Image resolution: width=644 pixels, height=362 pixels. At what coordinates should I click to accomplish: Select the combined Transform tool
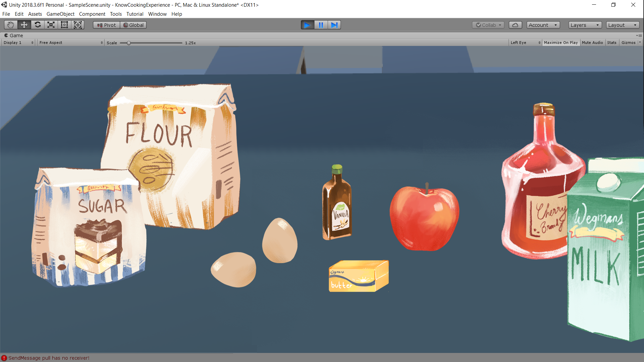click(78, 25)
